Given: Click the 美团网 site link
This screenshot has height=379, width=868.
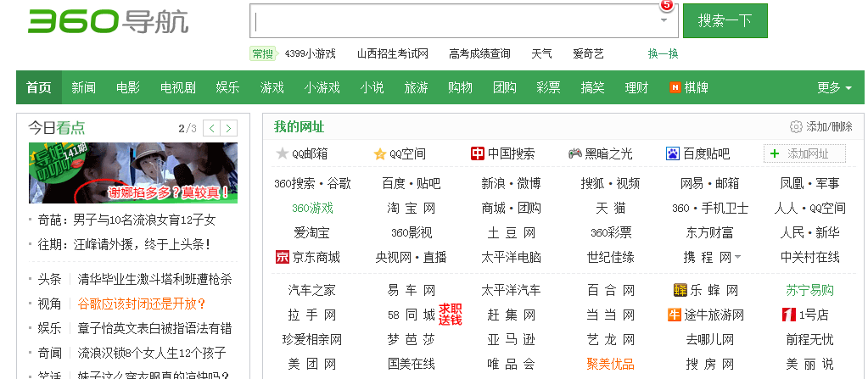Looking at the screenshot, I should pos(311,364).
